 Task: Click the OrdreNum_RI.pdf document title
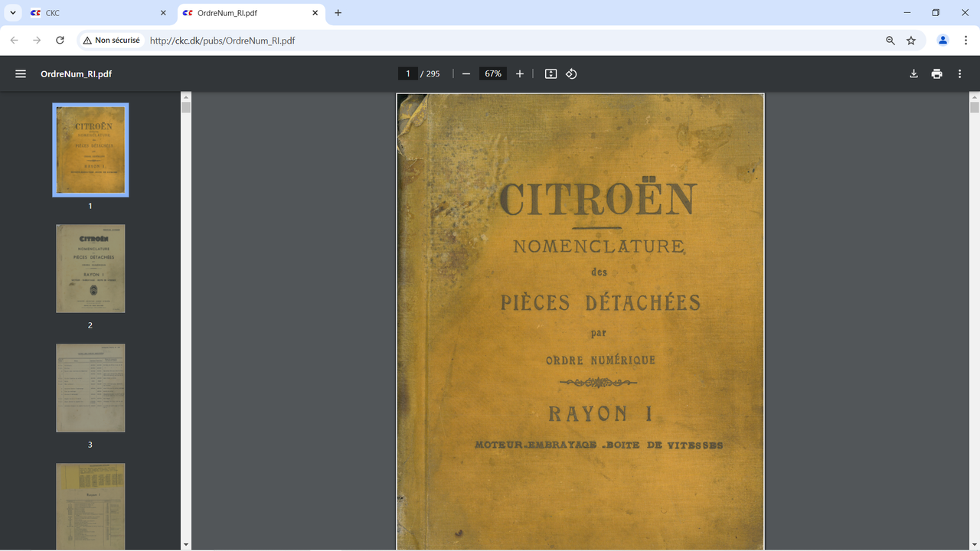77,74
